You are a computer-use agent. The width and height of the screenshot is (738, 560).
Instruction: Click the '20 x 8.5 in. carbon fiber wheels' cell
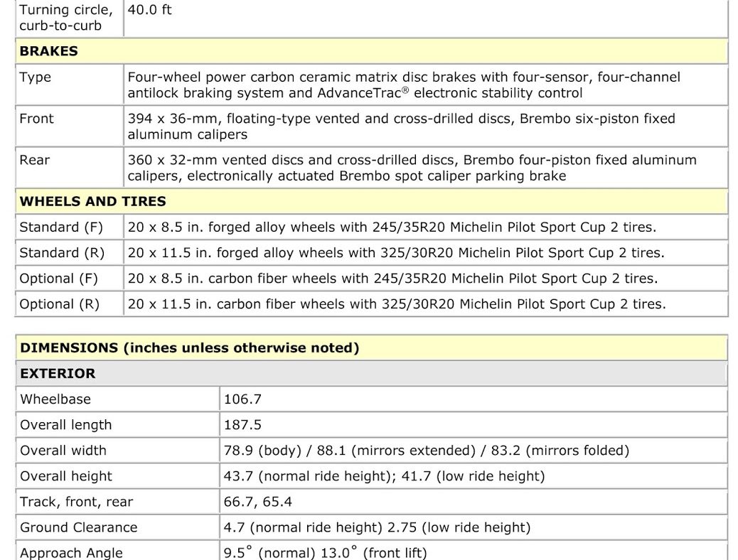tap(426, 279)
